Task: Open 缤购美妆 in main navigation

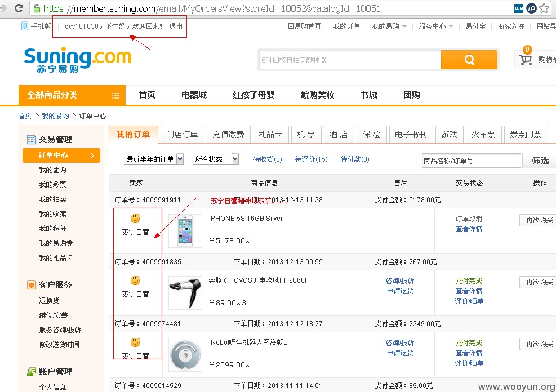Action: [x=317, y=95]
